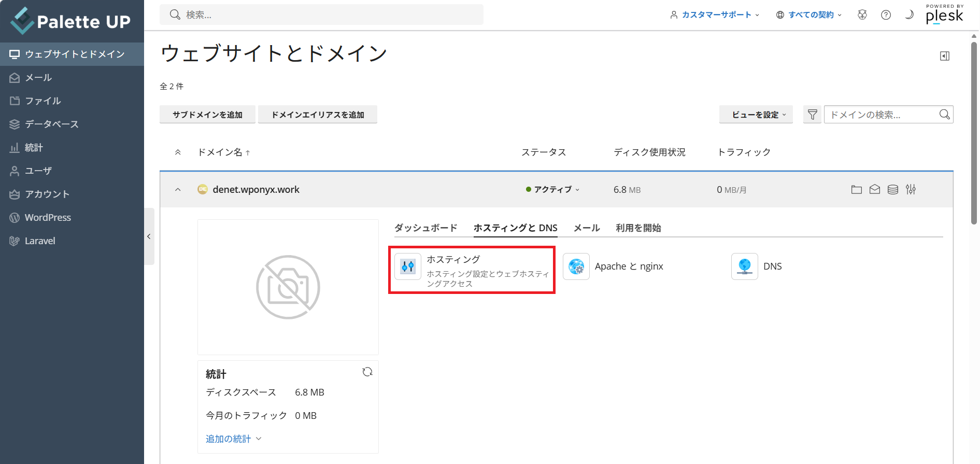Open the すべての契約 subscription dropdown
Viewport: 980px width, 464px height.
808,15
